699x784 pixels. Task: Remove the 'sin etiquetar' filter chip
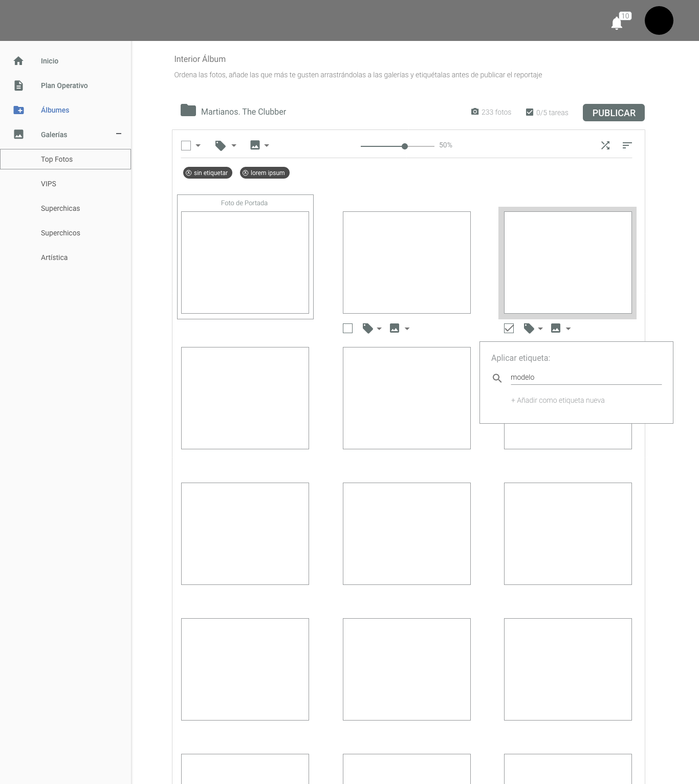pyautogui.click(x=189, y=173)
